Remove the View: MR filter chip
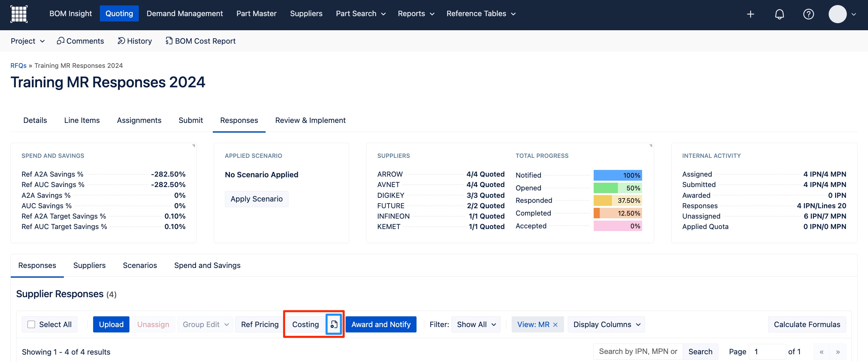 point(555,325)
